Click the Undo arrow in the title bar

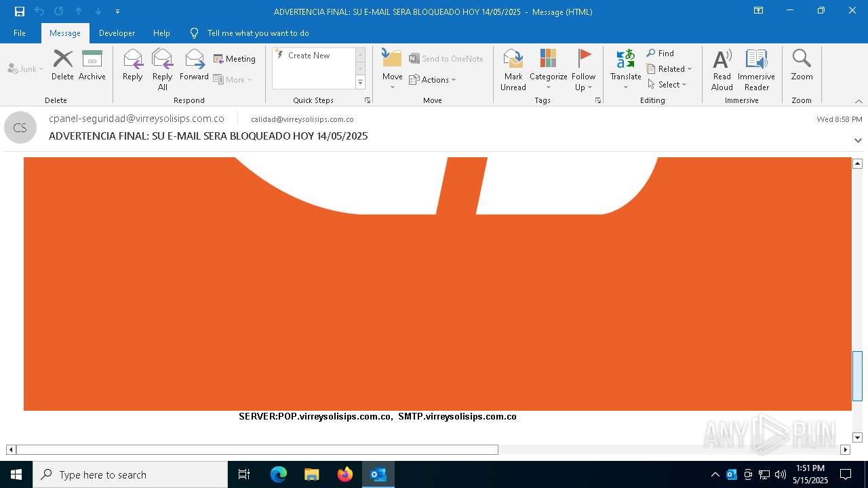pos(39,12)
